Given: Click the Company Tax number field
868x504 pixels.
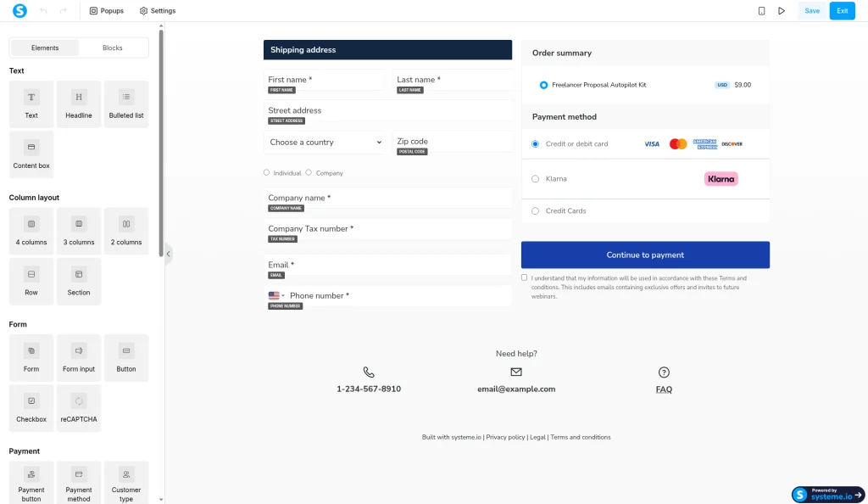Looking at the screenshot, I should (x=387, y=229).
